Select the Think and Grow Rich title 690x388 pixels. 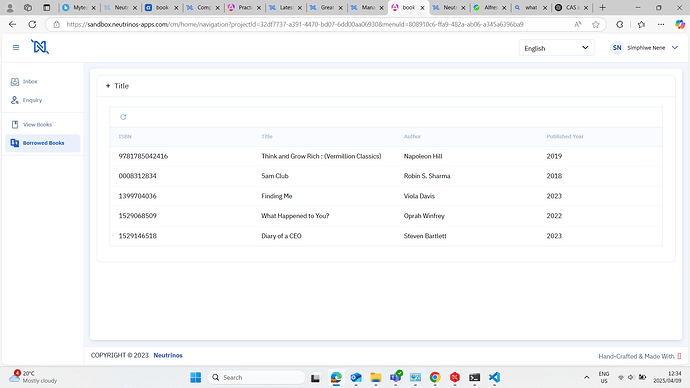tap(321, 156)
